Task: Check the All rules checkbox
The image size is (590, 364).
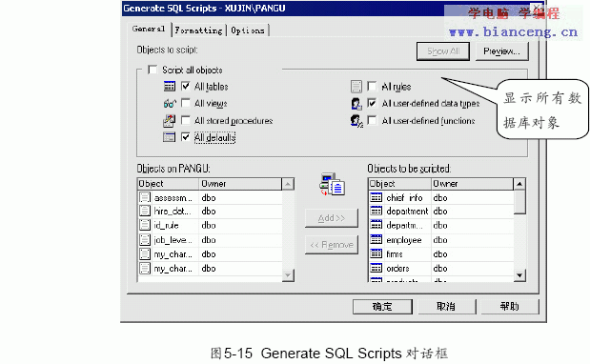Action: (372, 87)
